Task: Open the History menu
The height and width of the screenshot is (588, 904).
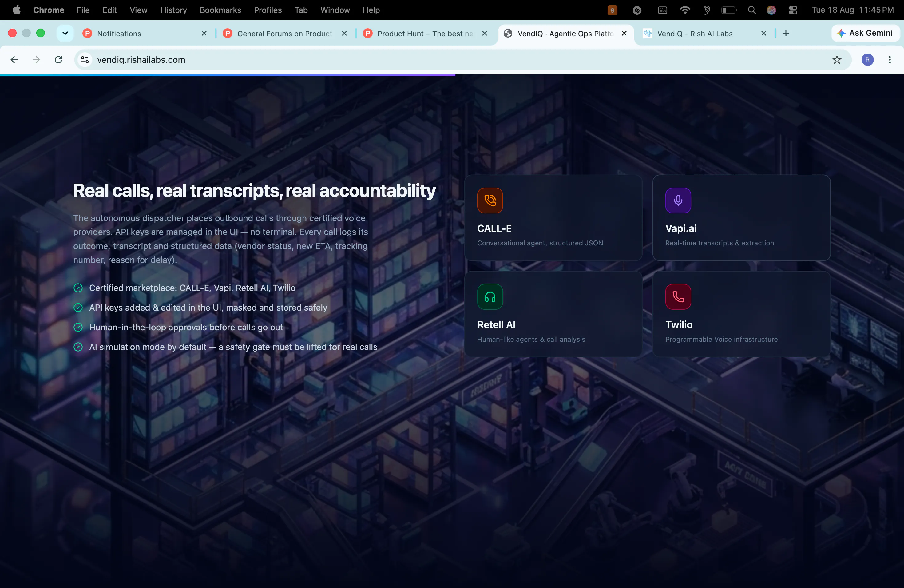Action: [x=174, y=10]
